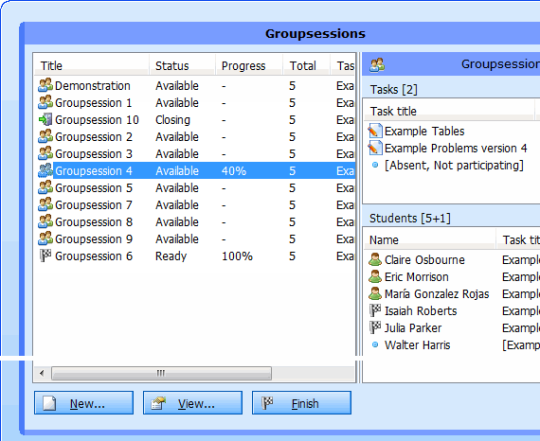This screenshot has width=540, height=441.
Task: Select student name Isaiah Roberts
Action: [x=420, y=311]
